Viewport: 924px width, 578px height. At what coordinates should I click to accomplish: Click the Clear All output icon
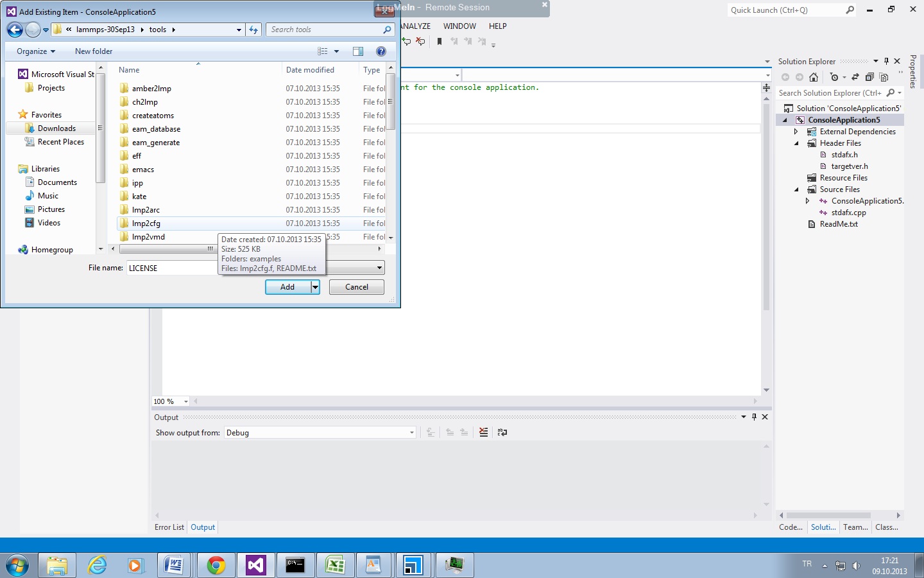point(484,433)
